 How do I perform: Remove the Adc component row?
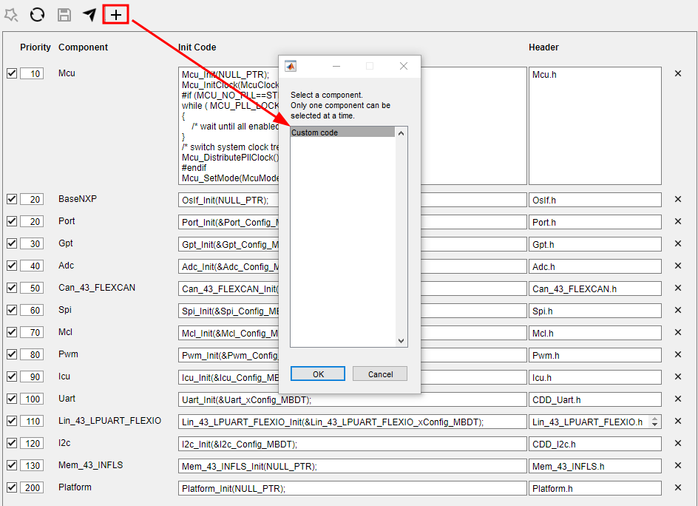pyautogui.click(x=678, y=266)
